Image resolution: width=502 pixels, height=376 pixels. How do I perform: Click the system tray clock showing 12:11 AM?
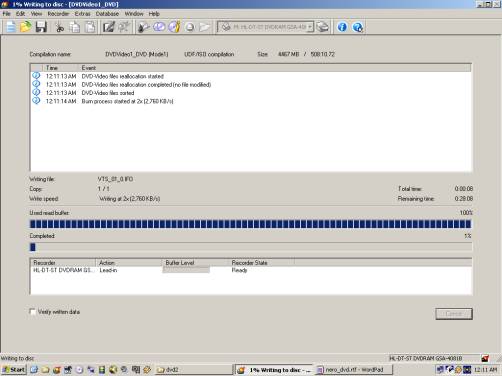[x=485, y=369]
